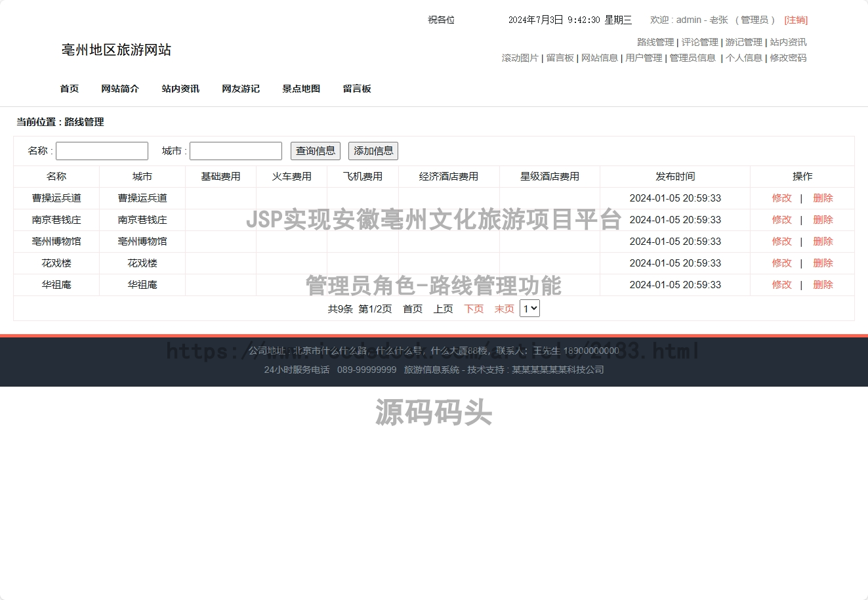Viewport: 868px width, 600px height.
Task: Select the 南京巷钱庄 city cell
Action: click(142, 219)
